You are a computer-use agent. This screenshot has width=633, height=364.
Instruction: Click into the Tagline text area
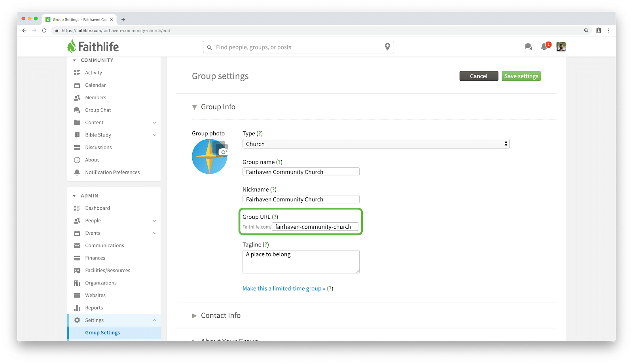[x=301, y=262]
